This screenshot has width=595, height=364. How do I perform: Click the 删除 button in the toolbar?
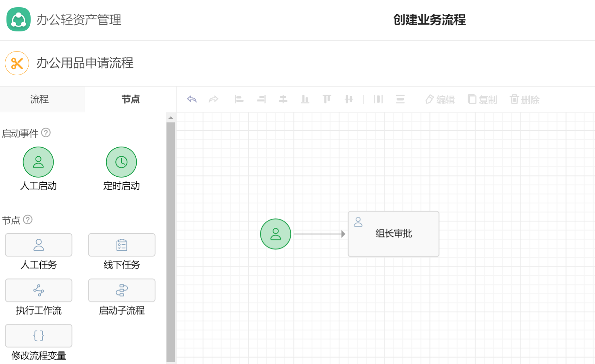pyautogui.click(x=525, y=99)
